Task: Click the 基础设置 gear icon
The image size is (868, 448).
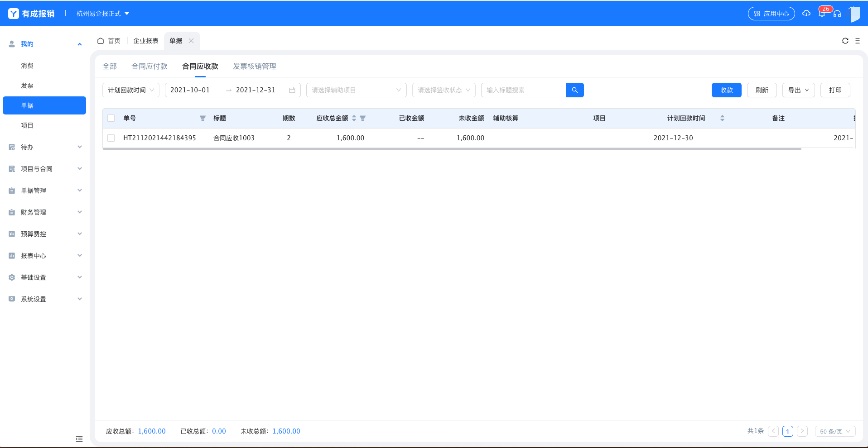Action: pos(12,277)
